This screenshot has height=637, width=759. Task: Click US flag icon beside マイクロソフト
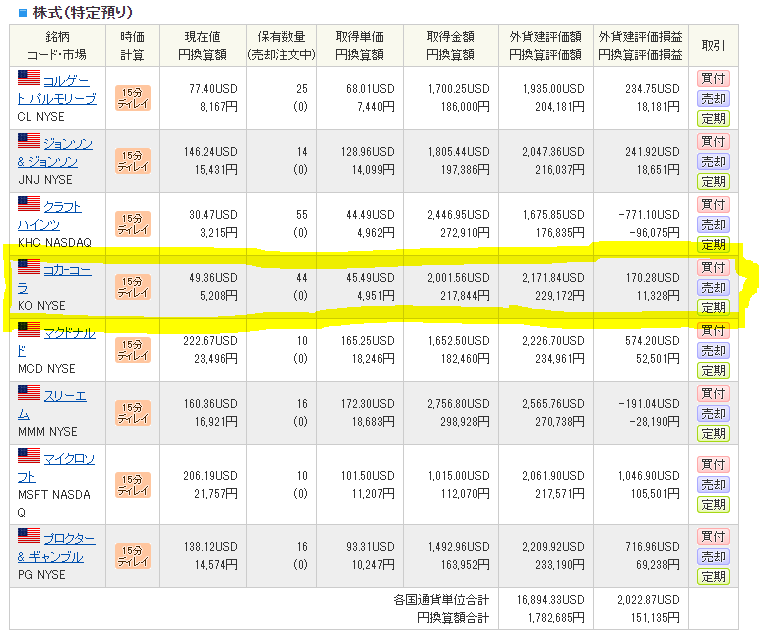(x=29, y=455)
